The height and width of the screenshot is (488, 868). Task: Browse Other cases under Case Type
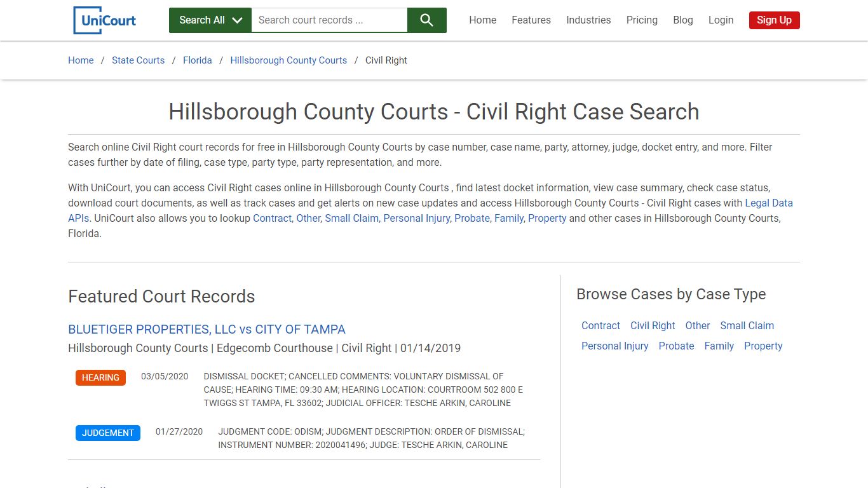pyautogui.click(x=697, y=325)
